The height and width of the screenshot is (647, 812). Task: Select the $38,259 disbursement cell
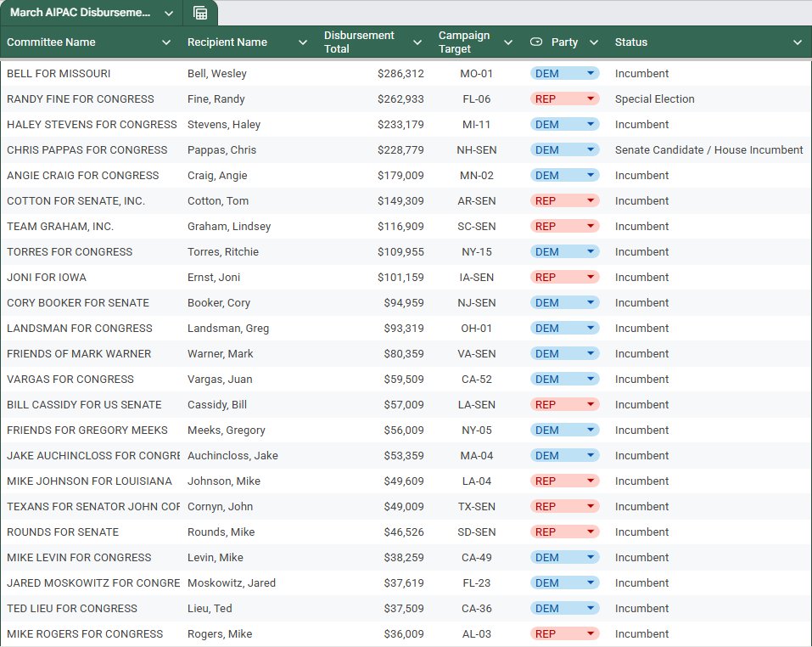(374, 557)
